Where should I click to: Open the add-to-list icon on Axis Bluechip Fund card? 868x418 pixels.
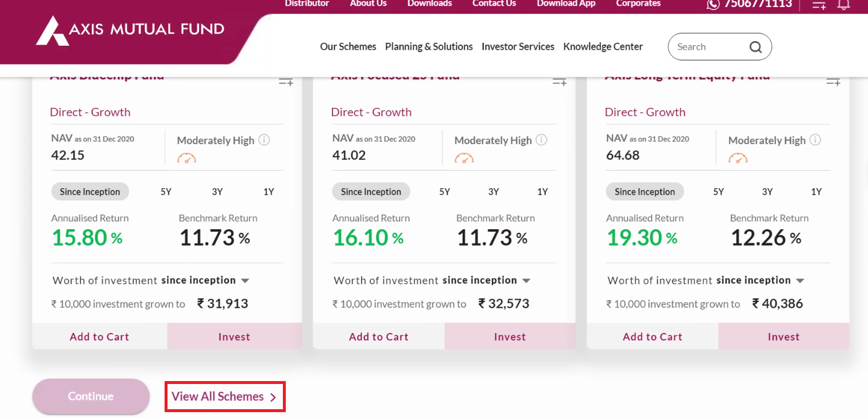point(285,81)
